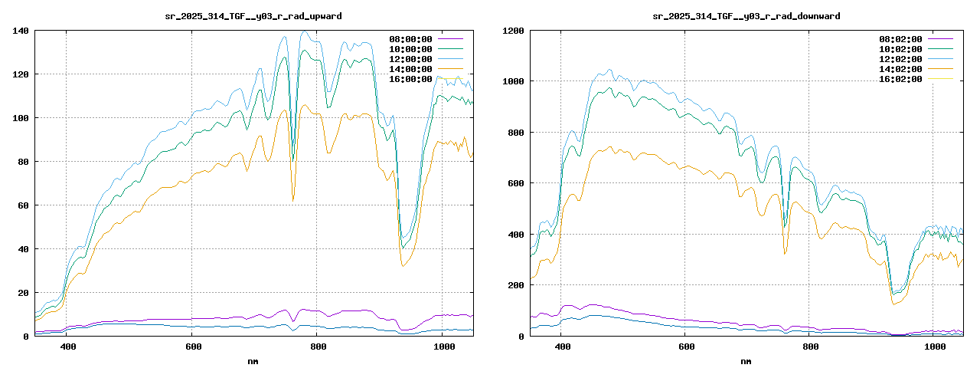
Task: Click the nm axis label under the upward chart
Action: pyautogui.click(x=253, y=360)
